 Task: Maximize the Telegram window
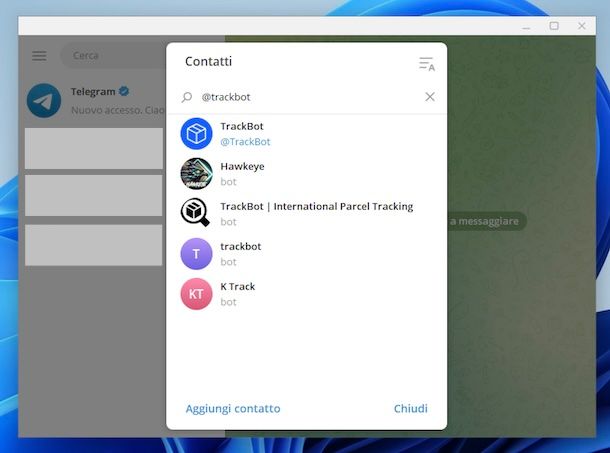(554, 26)
